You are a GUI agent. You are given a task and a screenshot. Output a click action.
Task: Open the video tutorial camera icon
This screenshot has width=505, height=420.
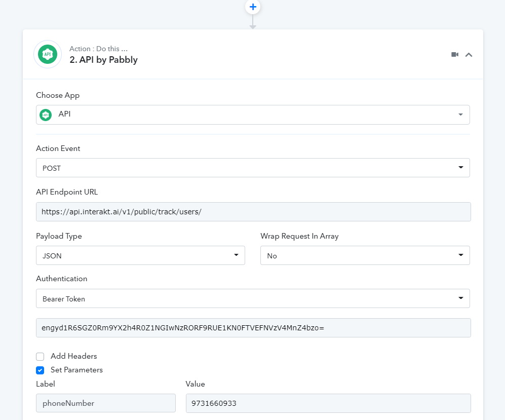[455, 54]
